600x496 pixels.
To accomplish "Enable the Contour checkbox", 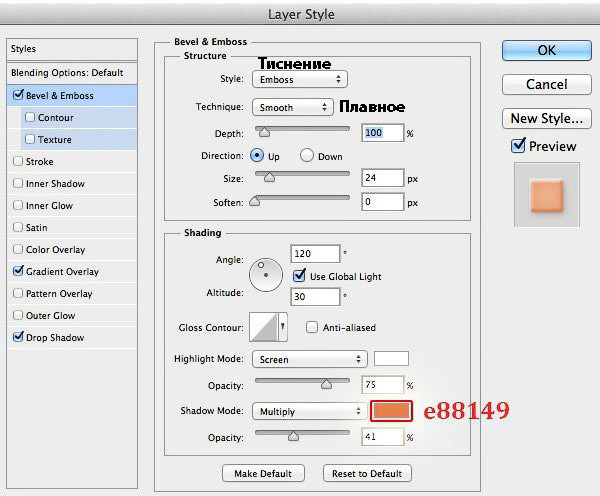I will pos(30,117).
